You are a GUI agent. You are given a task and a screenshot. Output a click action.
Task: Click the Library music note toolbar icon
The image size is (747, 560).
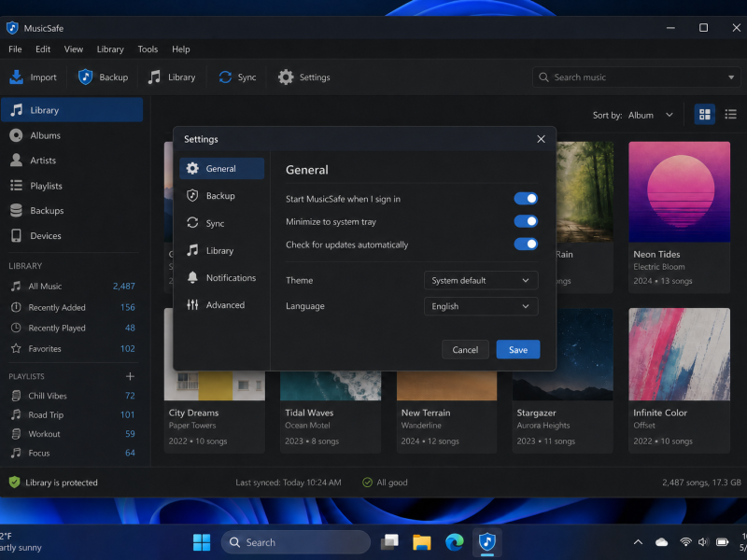(x=154, y=77)
